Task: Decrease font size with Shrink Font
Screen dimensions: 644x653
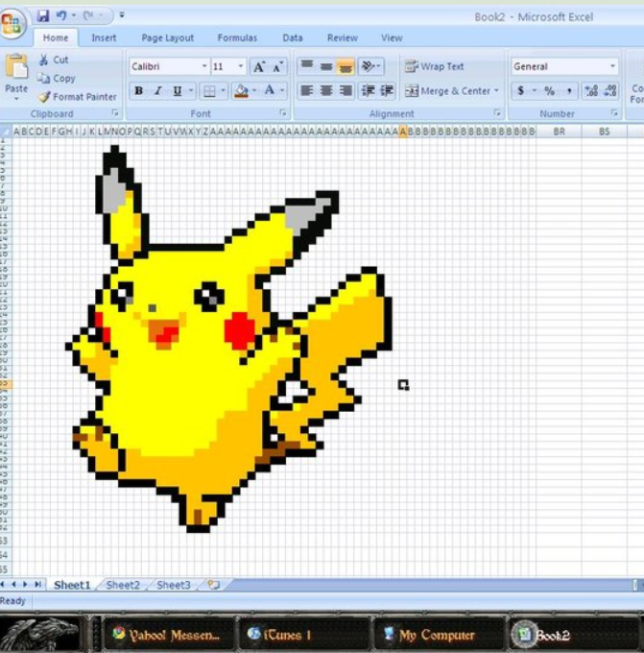Action: pyautogui.click(x=278, y=66)
